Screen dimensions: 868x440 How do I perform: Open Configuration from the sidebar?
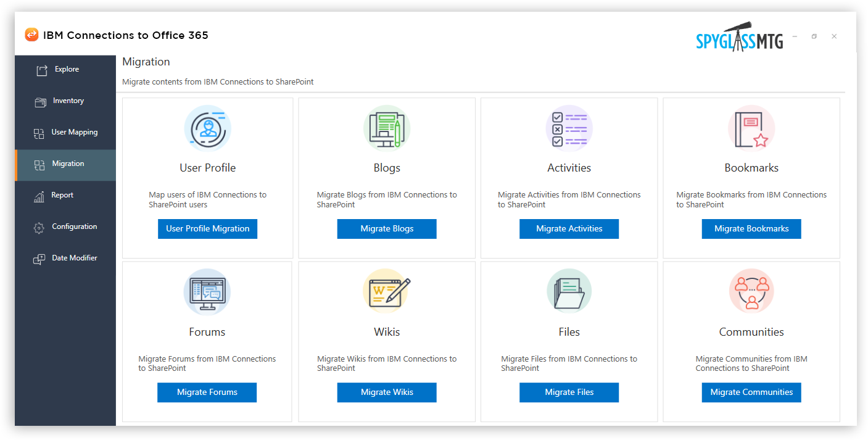coord(65,228)
